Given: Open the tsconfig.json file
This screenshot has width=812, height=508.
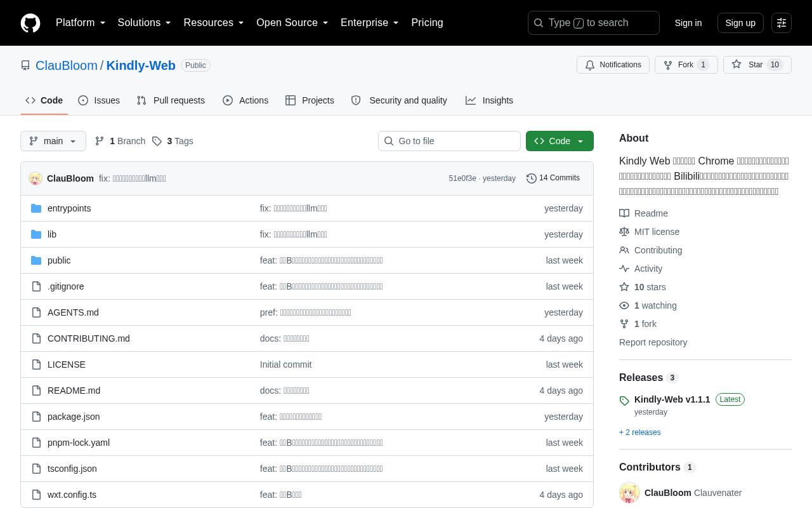Looking at the screenshot, I should point(72,469).
